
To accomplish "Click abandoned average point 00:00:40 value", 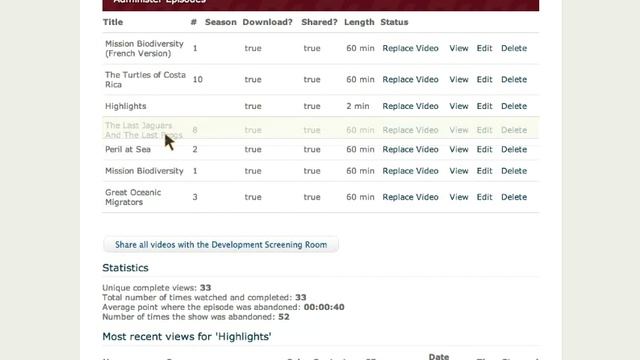I will point(324,307).
